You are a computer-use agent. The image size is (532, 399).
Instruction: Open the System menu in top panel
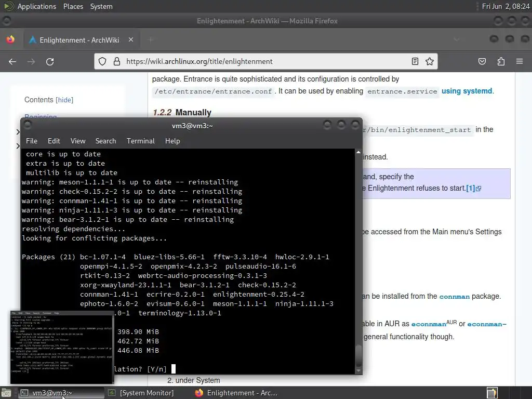[101, 6]
